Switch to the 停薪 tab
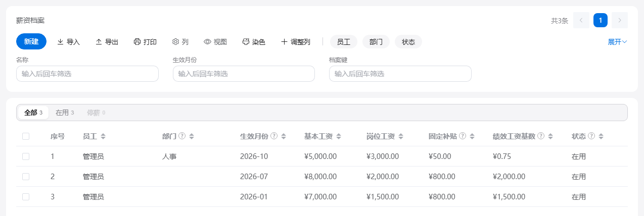 tap(96, 113)
